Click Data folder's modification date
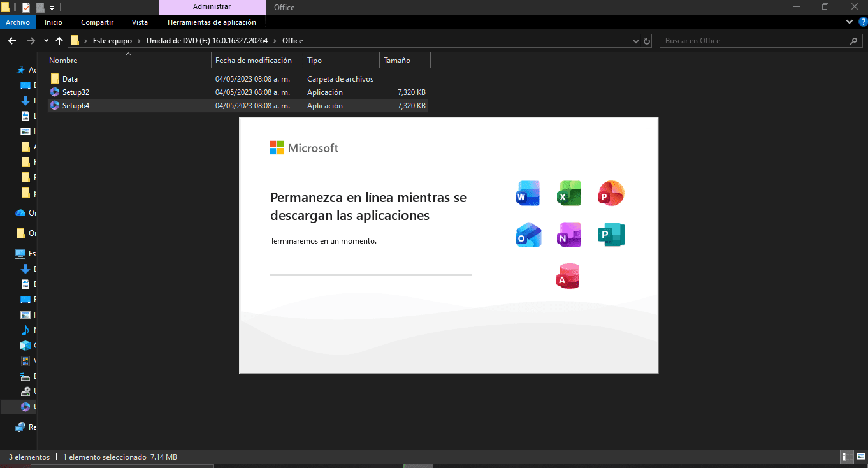This screenshot has height=468, width=868. pos(252,79)
